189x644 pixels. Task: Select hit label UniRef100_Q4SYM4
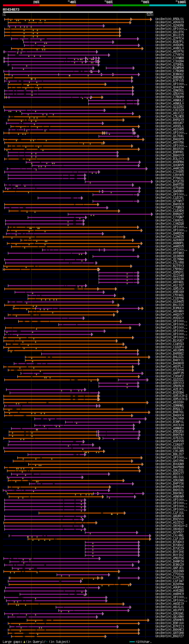pos(170,461)
